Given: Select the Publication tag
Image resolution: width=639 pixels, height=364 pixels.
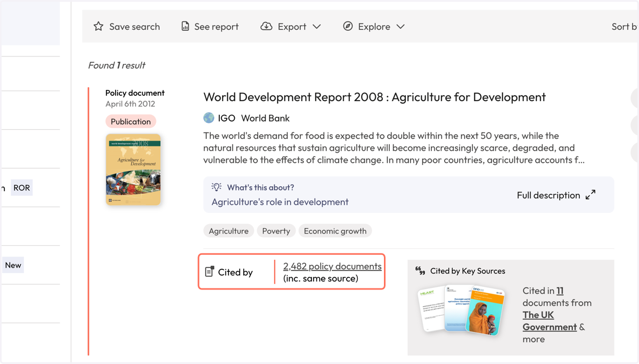Looking at the screenshot, I should coord(130,121).
